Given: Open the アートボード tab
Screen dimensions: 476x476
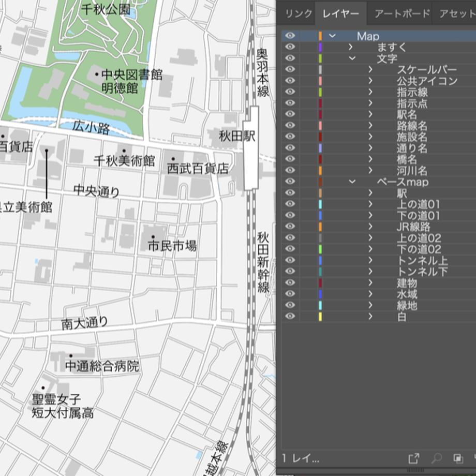Looking at the screenshot, I should coord(402,13).
